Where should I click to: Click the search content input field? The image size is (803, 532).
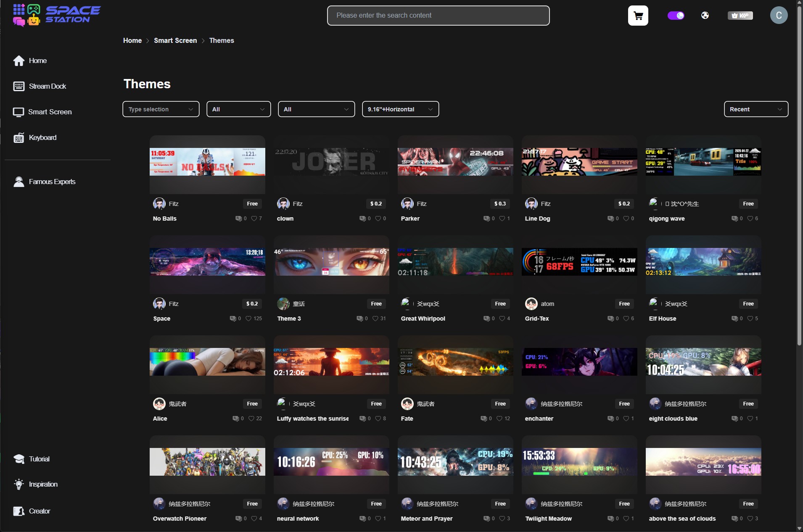(x=438, y=16)
